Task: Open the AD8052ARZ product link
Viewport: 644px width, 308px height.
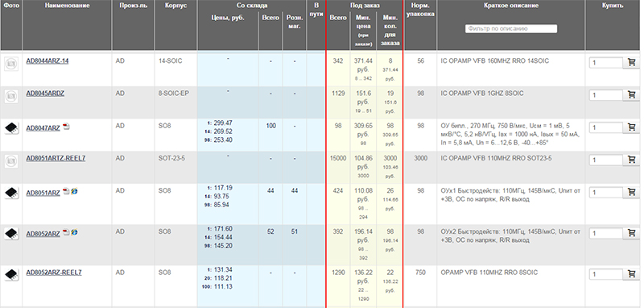Action: pyautogui.click(x=43, y=234)
